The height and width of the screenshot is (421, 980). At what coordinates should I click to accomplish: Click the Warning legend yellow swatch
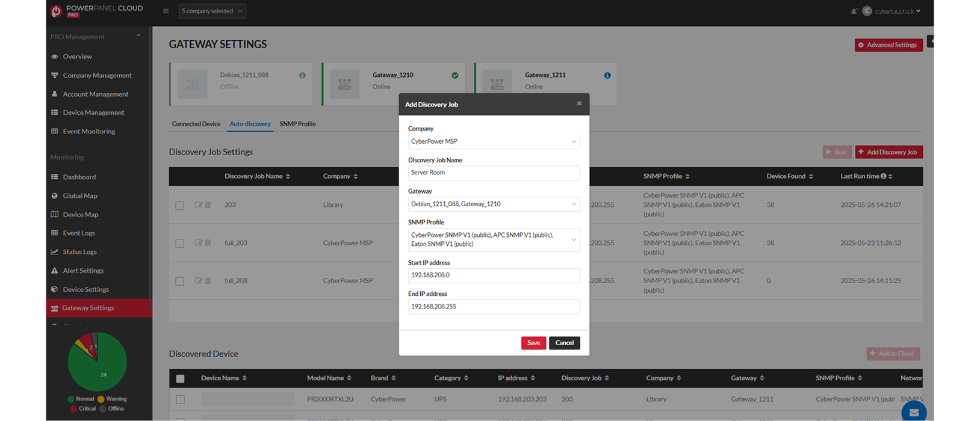[x=101, y=399]
